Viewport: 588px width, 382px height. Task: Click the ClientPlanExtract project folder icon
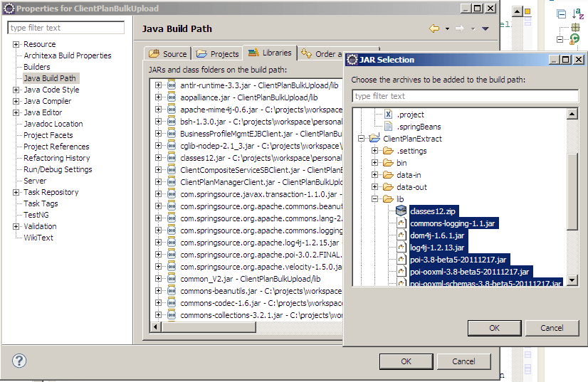point(374,139)
